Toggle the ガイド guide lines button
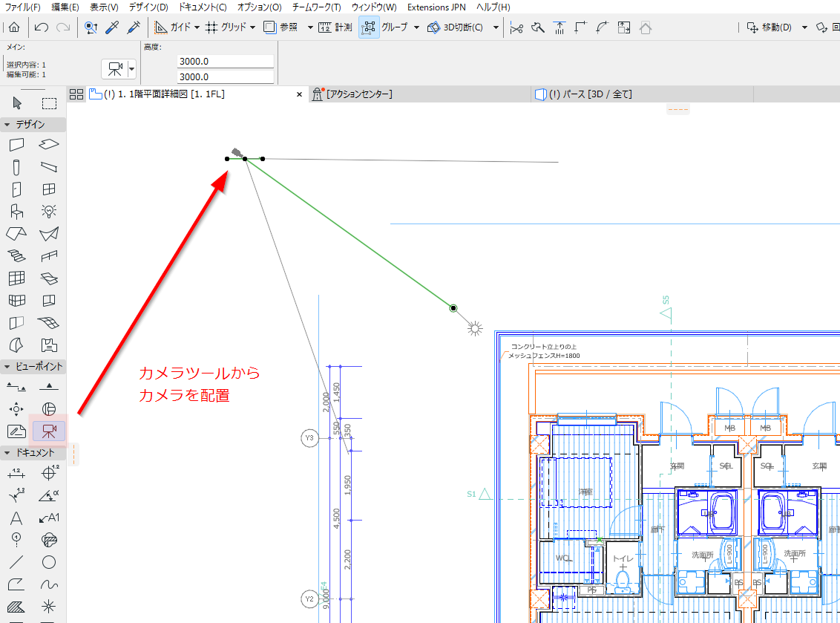The width and height of the screenshot is (840, 623). point(172,27)
